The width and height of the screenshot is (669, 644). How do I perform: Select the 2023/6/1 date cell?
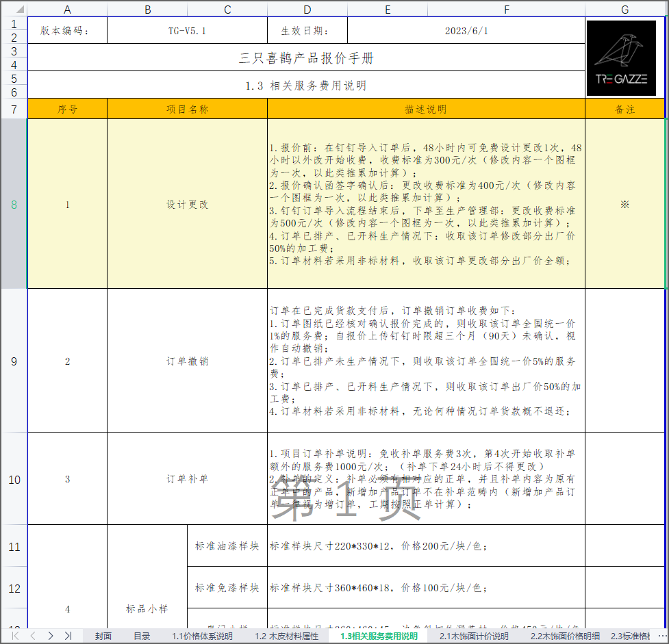466,30
